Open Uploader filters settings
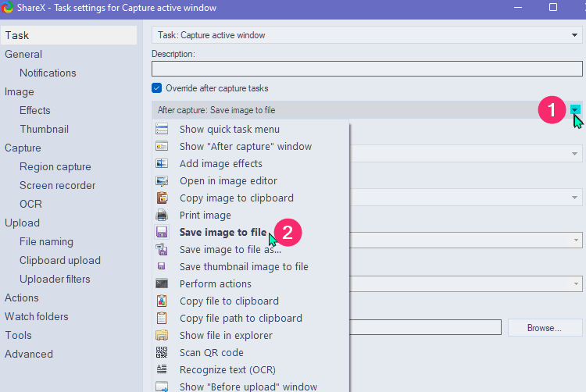This screenshot has height=392, width=586. pos(55,279)
